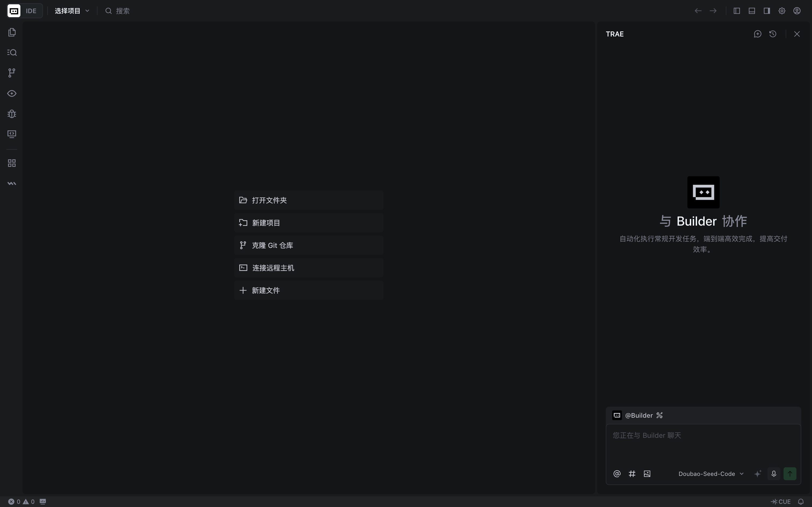
Task: Open chat history in TRAE panel
Action: point(773,34)
